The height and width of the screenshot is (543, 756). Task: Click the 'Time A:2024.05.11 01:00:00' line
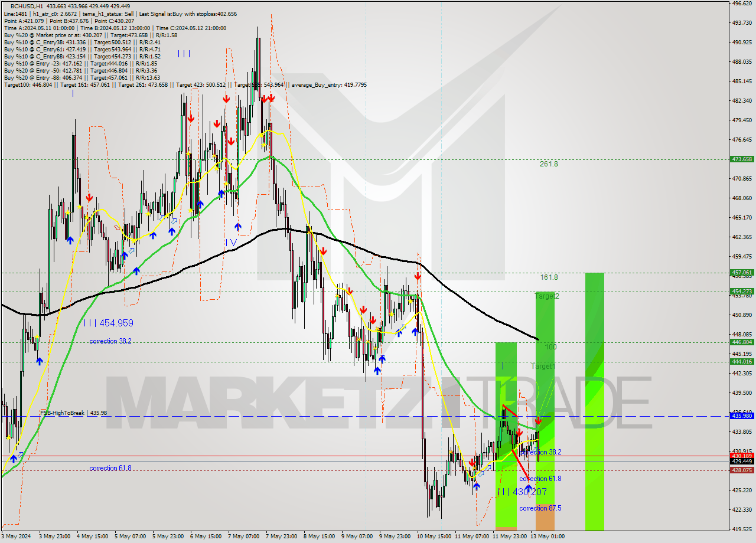39,28
